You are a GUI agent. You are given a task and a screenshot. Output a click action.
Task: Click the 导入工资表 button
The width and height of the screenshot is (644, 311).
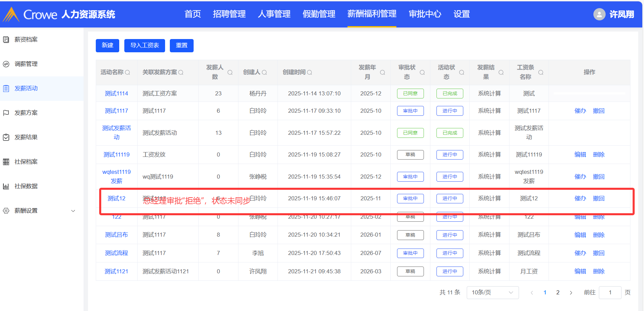coord(144,45)
